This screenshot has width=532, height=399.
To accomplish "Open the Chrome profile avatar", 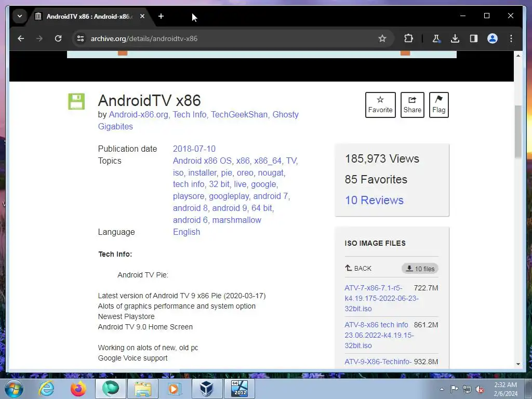I will tap(493, 38).
